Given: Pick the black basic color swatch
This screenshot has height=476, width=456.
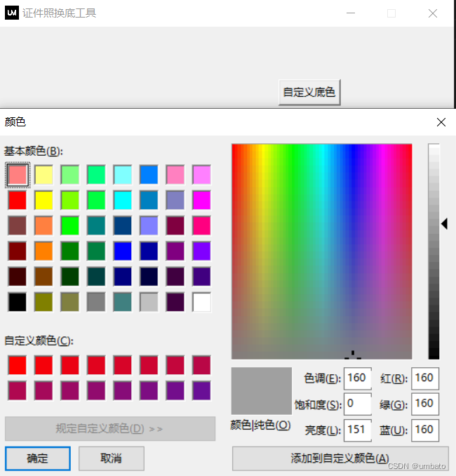Looking at the screenshot, I should [x=18, y=302].
